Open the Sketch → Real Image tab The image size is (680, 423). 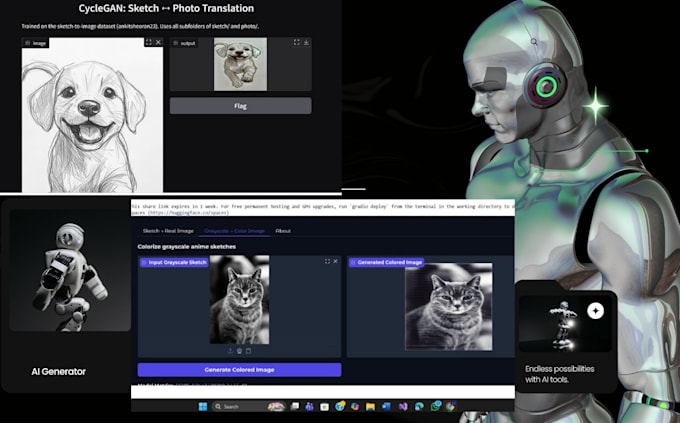pos(168,231)
